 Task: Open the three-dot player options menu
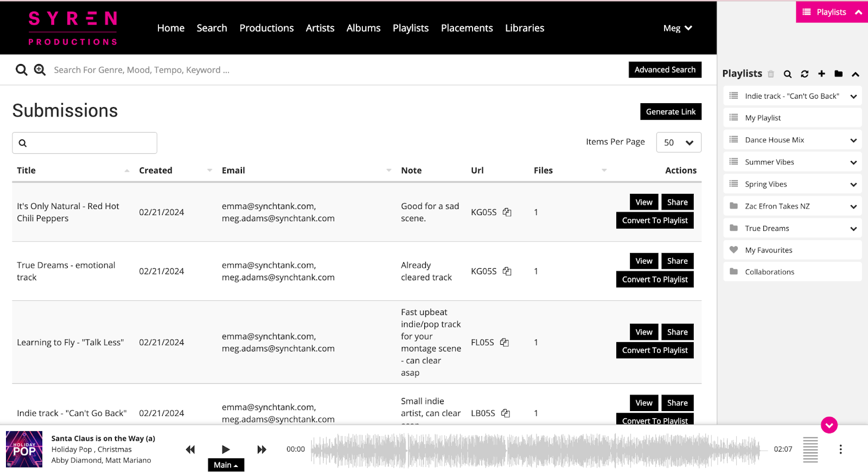840,449
